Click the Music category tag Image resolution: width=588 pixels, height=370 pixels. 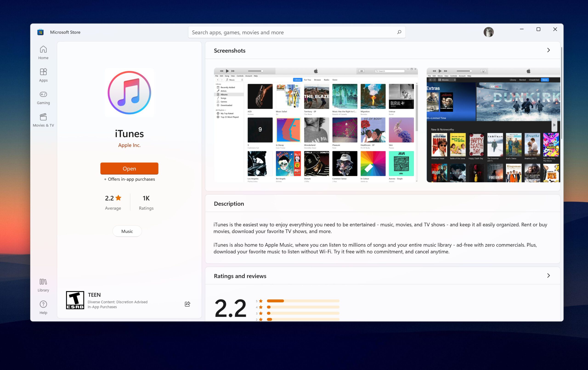127,231
